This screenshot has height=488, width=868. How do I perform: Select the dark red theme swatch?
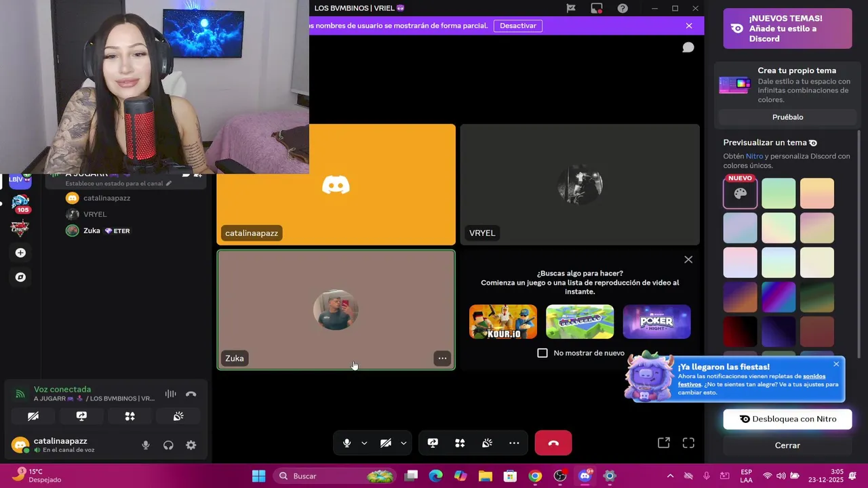coord(740,331)
